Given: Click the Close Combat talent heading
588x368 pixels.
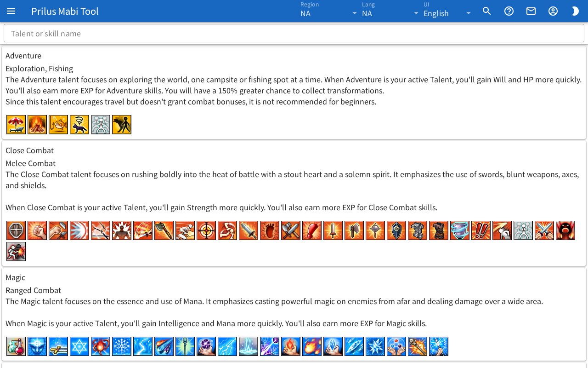Looking at the screenshot, I should point(29,150).
